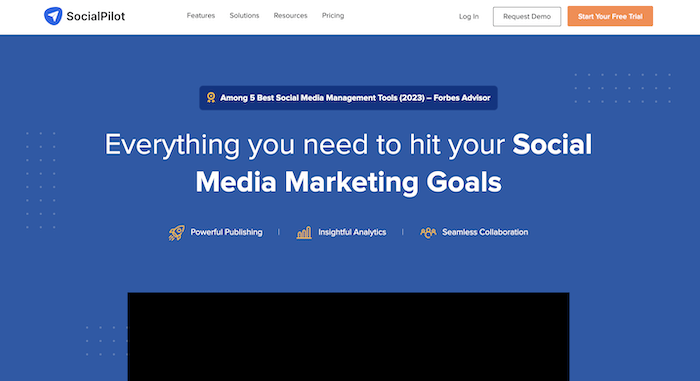
Task: Click the people Seamless Collaboration icon
Action: point(428,232)
